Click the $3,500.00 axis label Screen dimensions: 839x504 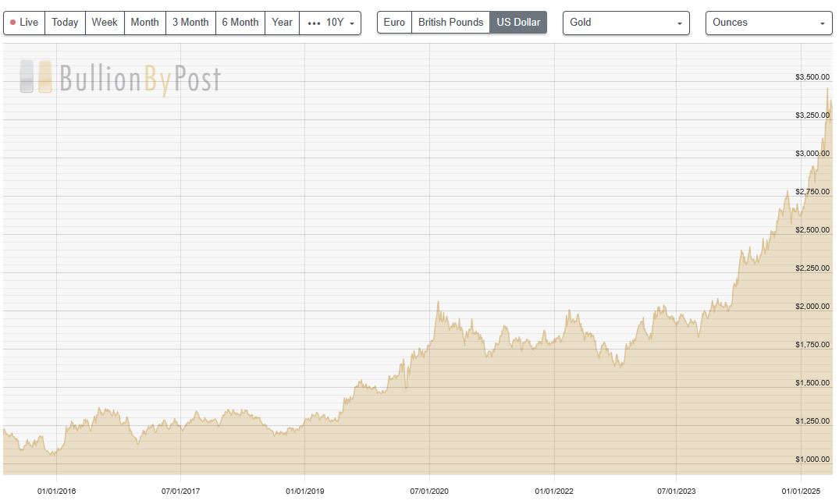pyautogui.click(x=812, y=77)
